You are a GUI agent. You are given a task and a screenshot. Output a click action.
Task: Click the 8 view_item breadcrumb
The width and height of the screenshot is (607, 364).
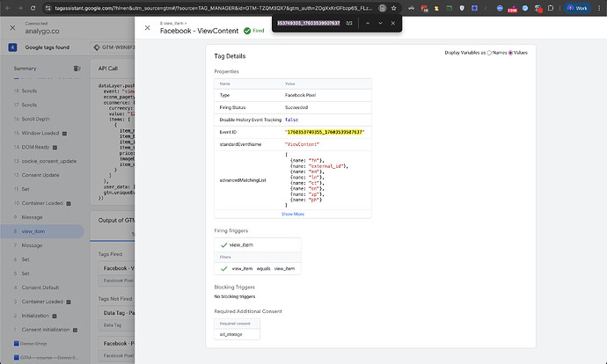(x=172, y=23)
